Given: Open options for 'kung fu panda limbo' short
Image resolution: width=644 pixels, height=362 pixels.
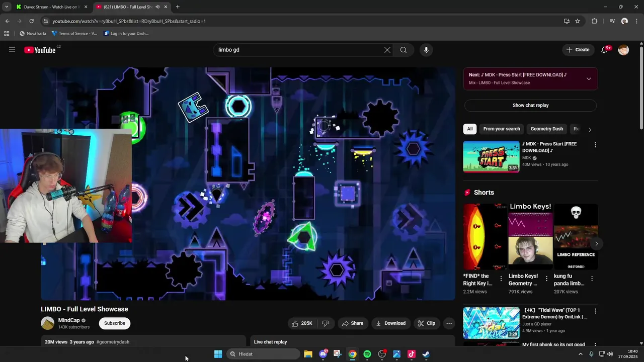Looking at the screenshot, I should [592, 279].
